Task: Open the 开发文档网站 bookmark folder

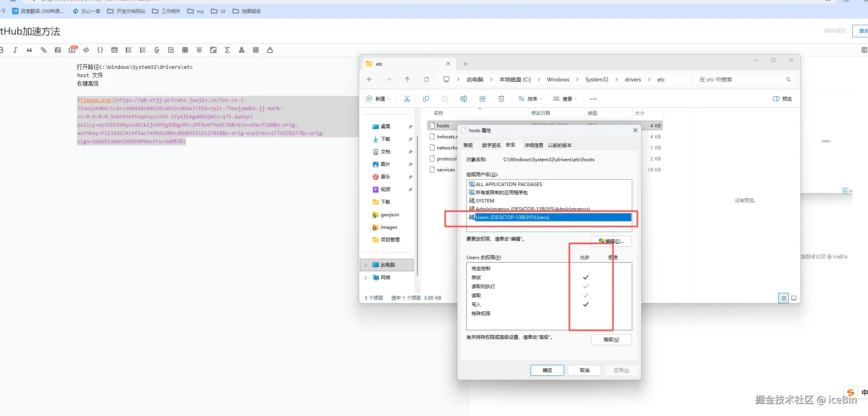Action: click(x=126, y=11)
